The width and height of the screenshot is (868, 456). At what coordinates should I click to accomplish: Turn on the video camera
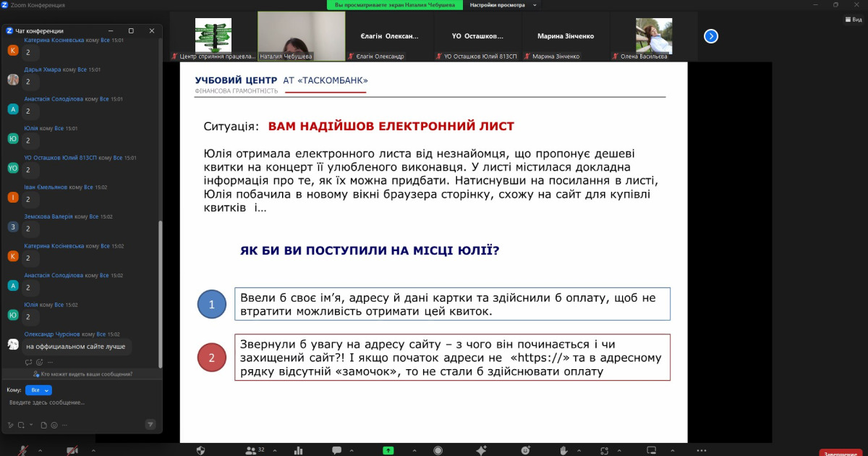click(x=72, y=450)
